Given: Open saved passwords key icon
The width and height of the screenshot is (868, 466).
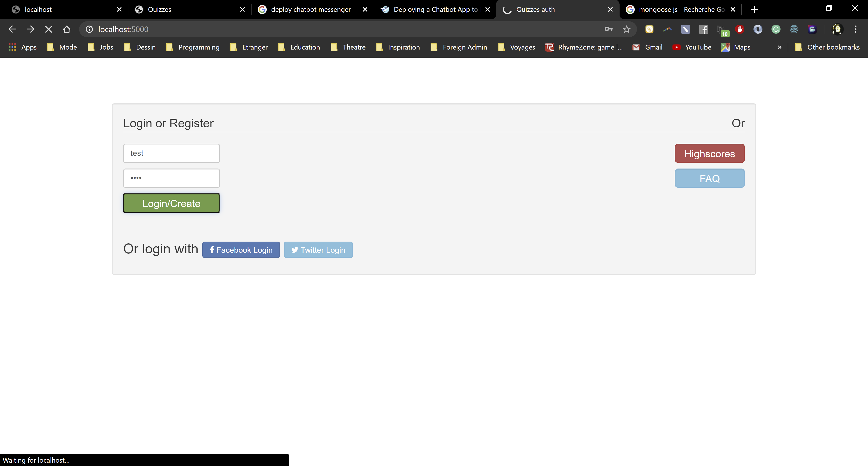Looking at the screenshot, I should [608, 29].
